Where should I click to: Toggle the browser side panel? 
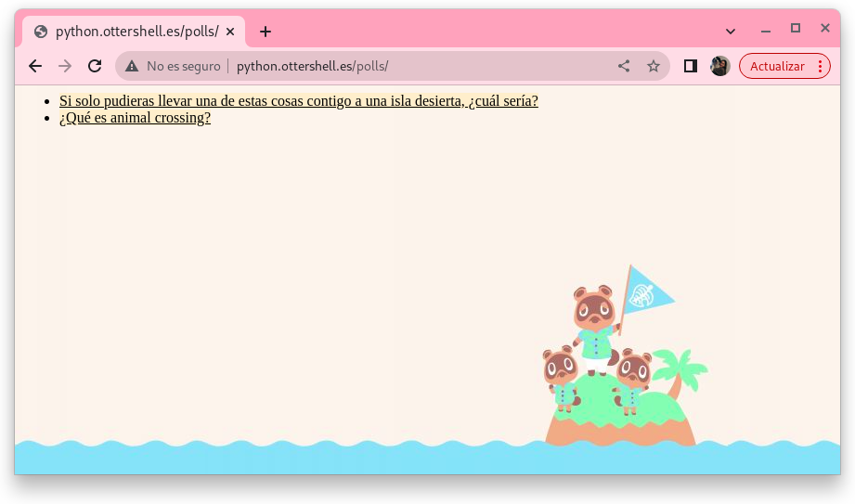click(691, 66)
